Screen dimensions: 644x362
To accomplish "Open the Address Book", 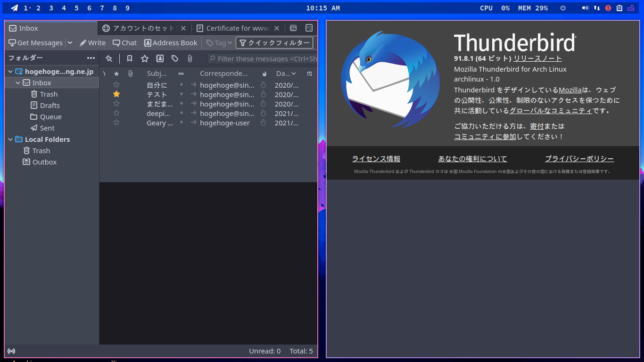I will click(170, 43).
